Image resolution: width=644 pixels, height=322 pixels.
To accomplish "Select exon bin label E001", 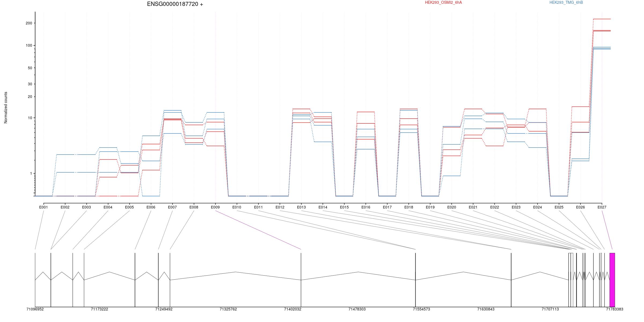I will tap(43, 207).
